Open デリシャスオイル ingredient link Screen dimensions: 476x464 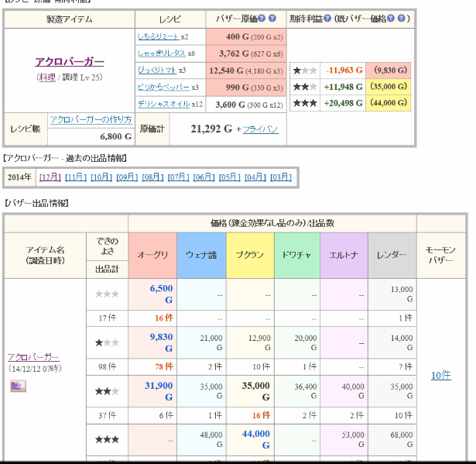click(164, 105)
